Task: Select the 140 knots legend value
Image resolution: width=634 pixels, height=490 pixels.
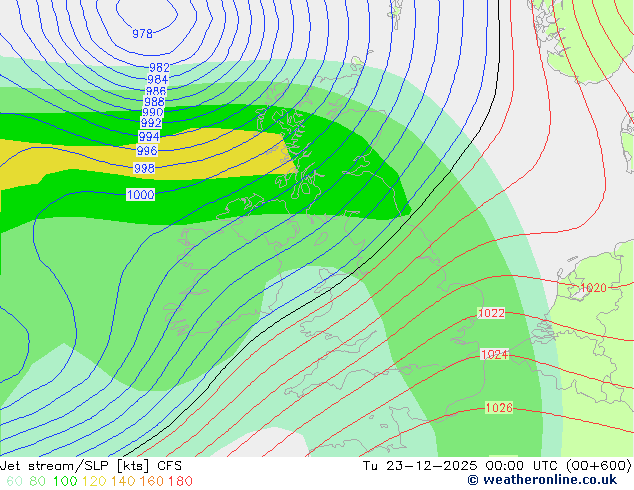Action: tap(123, 481)
